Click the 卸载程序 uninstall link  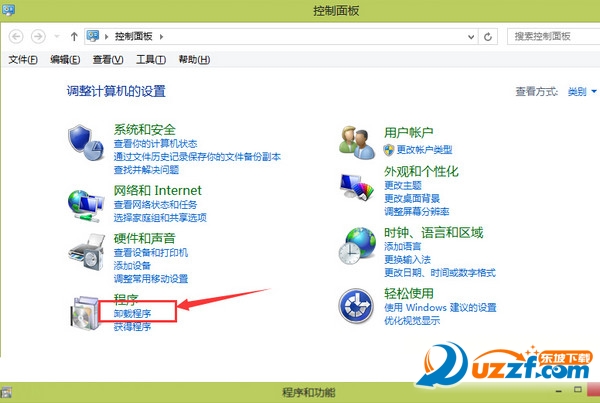click(x=133, y=313)
